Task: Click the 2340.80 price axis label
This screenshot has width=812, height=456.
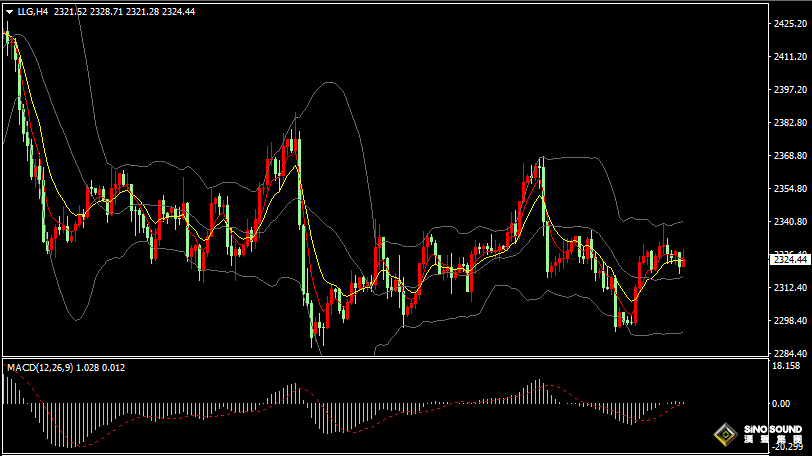Action: pyautogui.click(x=789, y=222)
